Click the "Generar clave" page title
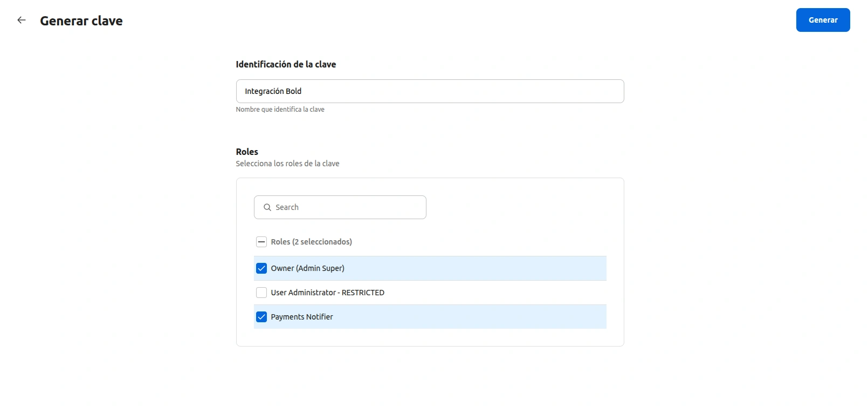The width and height of the screenshot is (868, 407). (x=81, y=21)
